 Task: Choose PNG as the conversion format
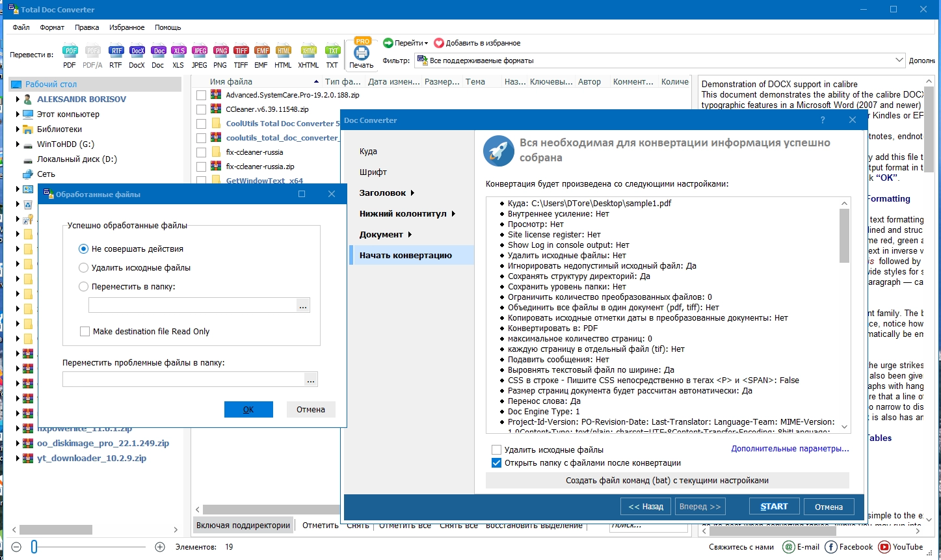(x=220, y=55)
